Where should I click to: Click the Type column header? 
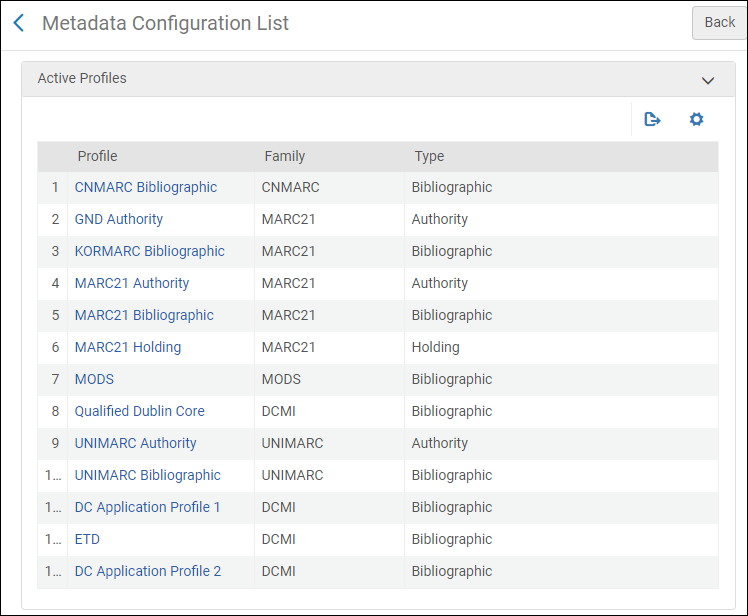click(429, 156)
